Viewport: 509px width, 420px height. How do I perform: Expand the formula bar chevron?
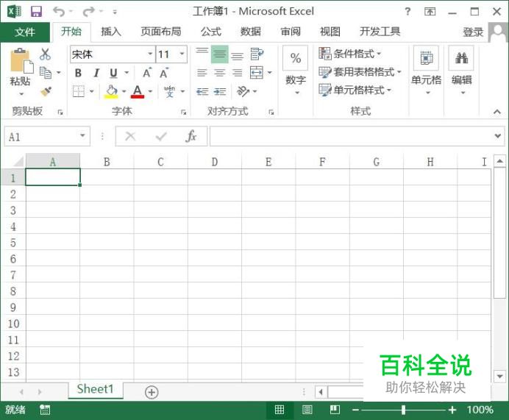pos(498,135)
